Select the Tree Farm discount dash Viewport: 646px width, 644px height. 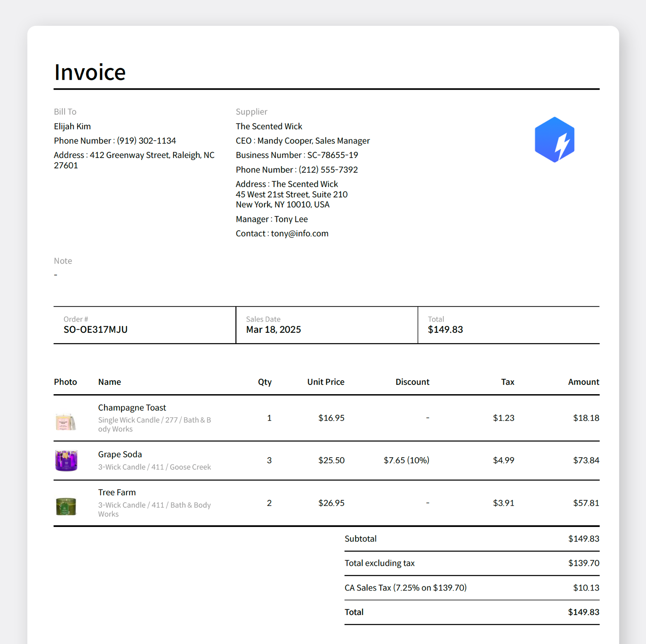(427, 503)
